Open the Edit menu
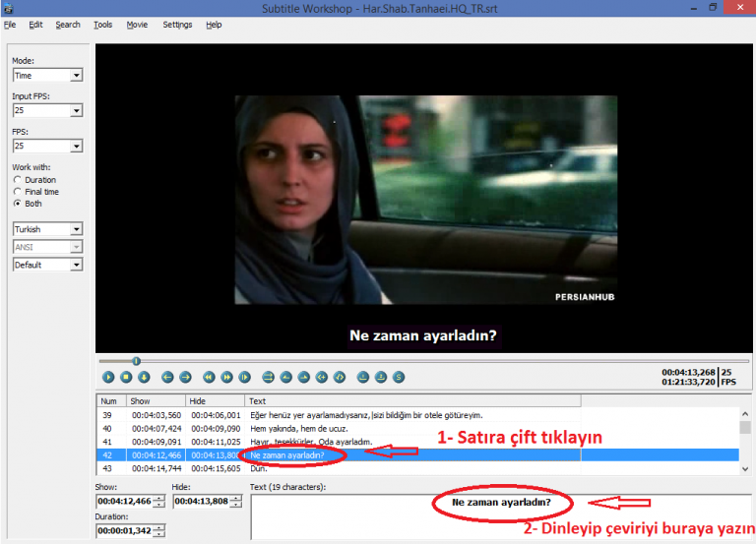 pyautogui.click(x=35, y=25)
